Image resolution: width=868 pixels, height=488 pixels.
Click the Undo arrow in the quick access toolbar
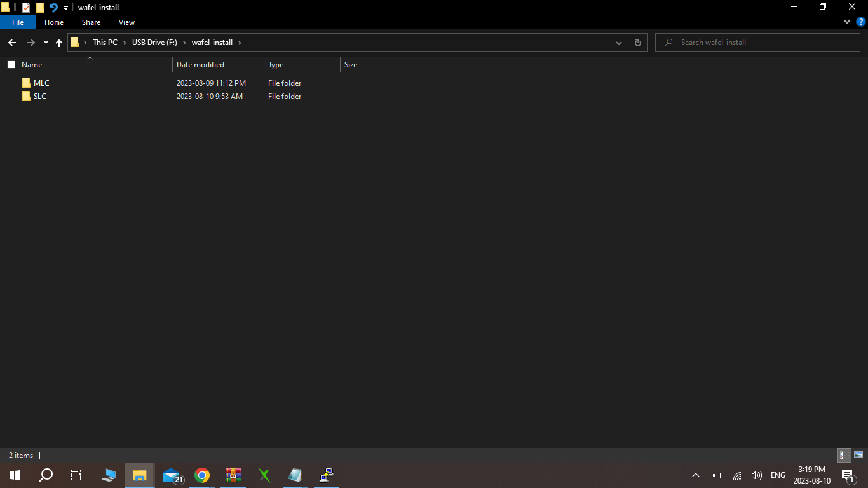pos(53,8)
